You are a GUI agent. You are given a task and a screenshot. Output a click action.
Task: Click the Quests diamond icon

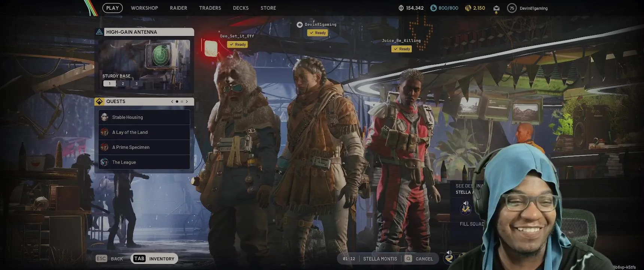click(100, 101)
